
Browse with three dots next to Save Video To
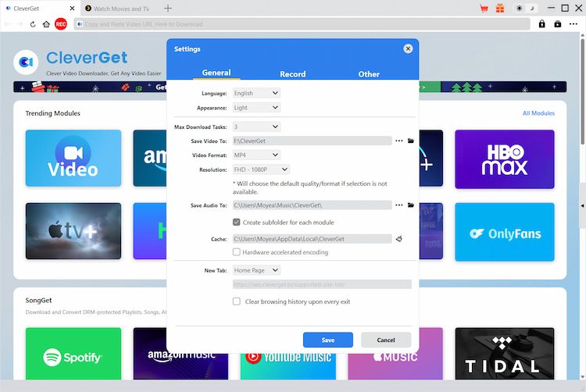point(399,141)
